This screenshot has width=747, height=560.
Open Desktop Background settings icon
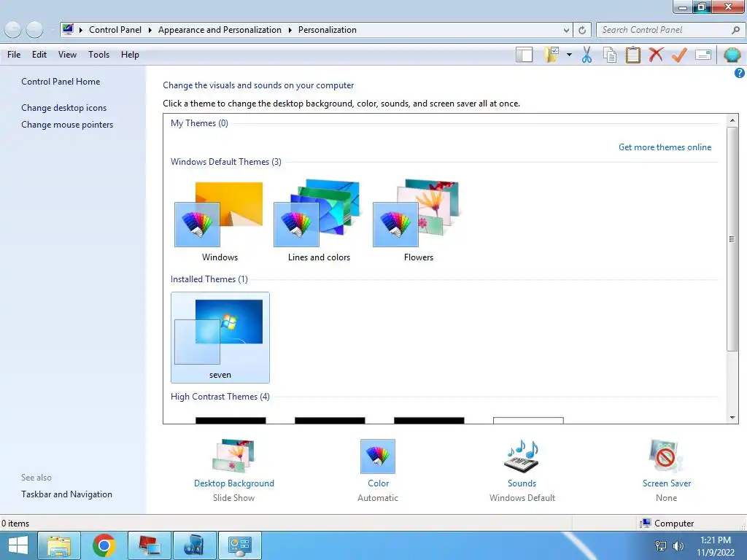pyautogui.click(x=233, y=456)
